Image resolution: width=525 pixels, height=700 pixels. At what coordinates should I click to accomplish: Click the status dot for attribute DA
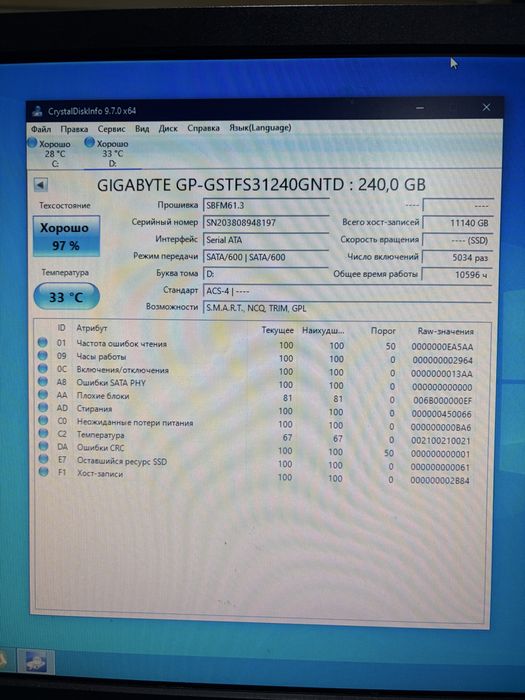pos(43,446)
